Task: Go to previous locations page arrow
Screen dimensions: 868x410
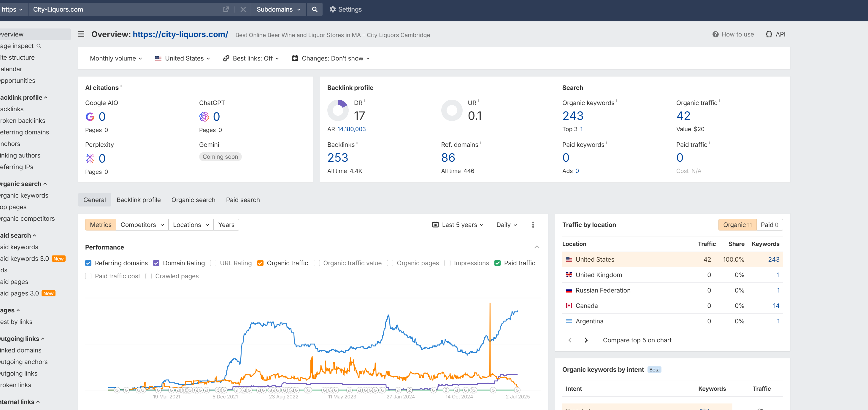Action: coord(570,340)
